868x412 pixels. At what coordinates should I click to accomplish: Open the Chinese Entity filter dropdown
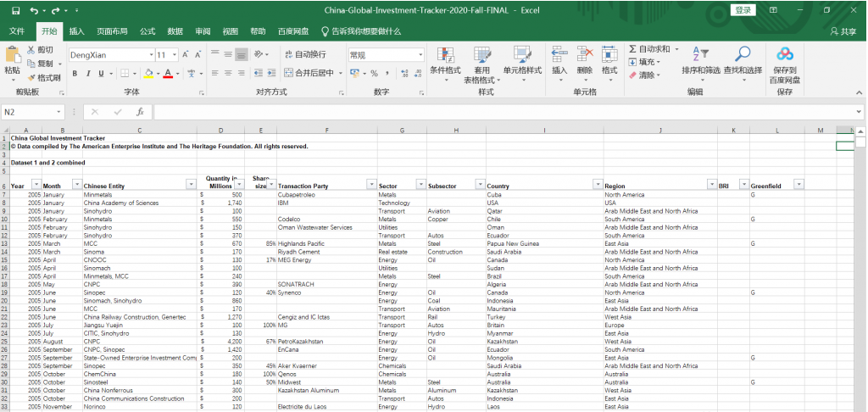[191, 184]
